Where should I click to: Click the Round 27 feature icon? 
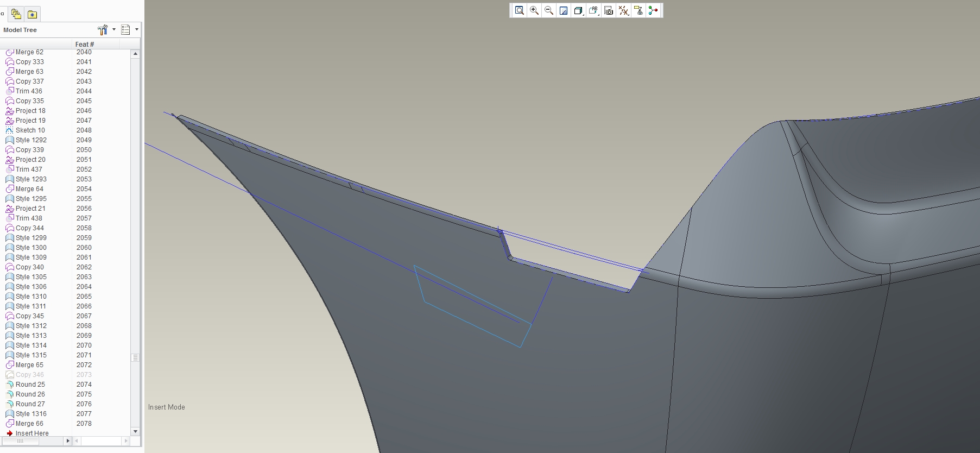(x=9, y=404)
